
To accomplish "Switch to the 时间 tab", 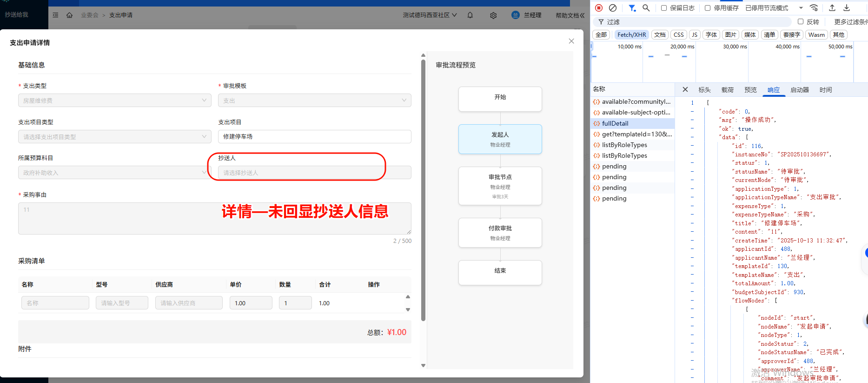I will pyautogui.click(x=826, y=90).
